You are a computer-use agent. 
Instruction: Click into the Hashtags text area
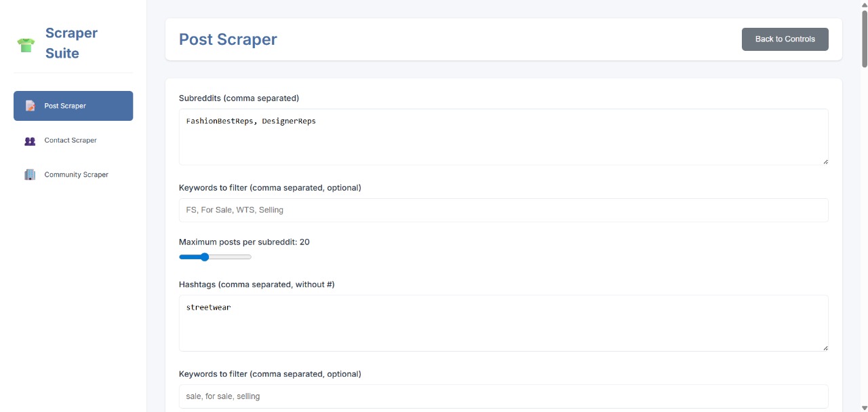point(503,323)
